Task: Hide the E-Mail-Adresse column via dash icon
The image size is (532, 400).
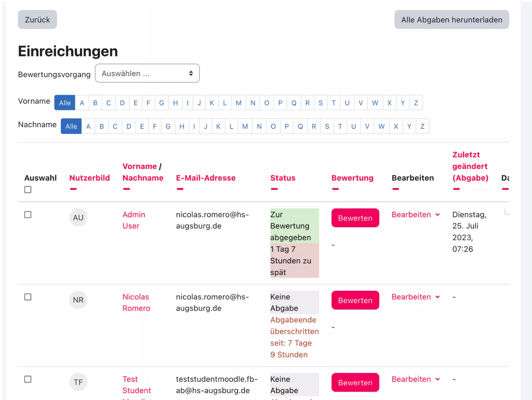Action: 180,189
